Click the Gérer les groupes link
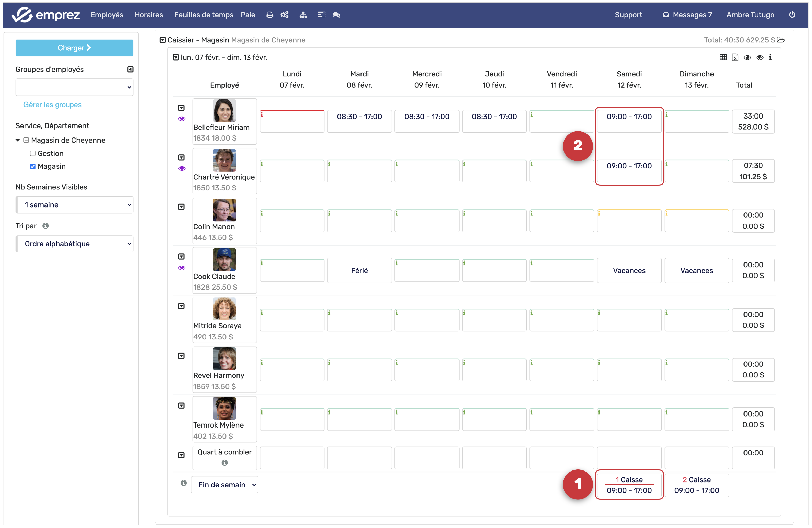This screenshot has height=528, width=812. coord(52,104)
